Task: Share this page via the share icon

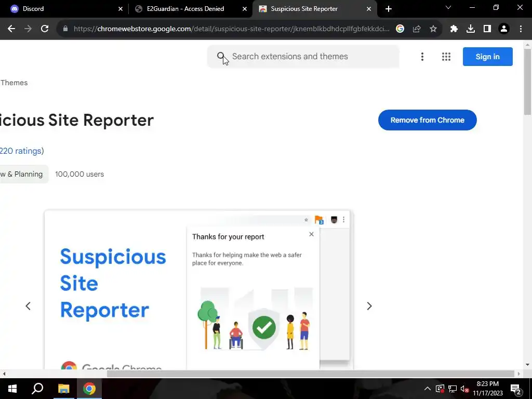Action: point(417,29)
